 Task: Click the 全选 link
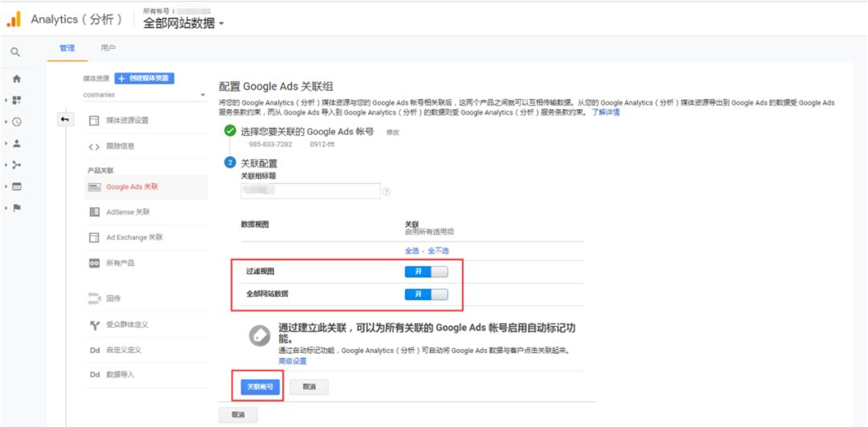pos(411,251)
